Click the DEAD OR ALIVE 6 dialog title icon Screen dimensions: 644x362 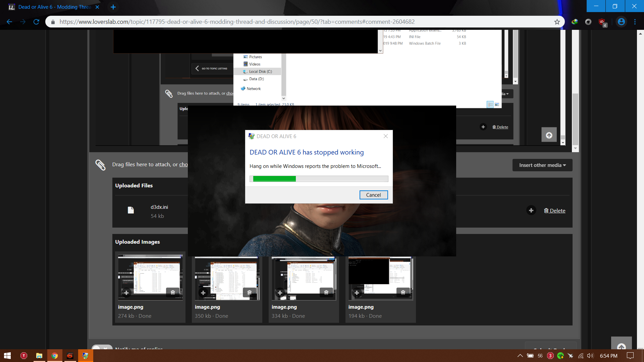252,136
